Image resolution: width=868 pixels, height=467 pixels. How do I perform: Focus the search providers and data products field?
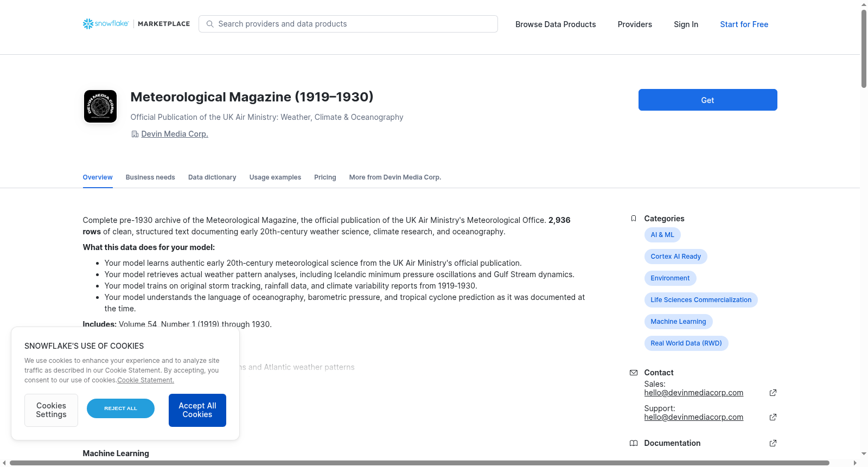pos(348,24)
